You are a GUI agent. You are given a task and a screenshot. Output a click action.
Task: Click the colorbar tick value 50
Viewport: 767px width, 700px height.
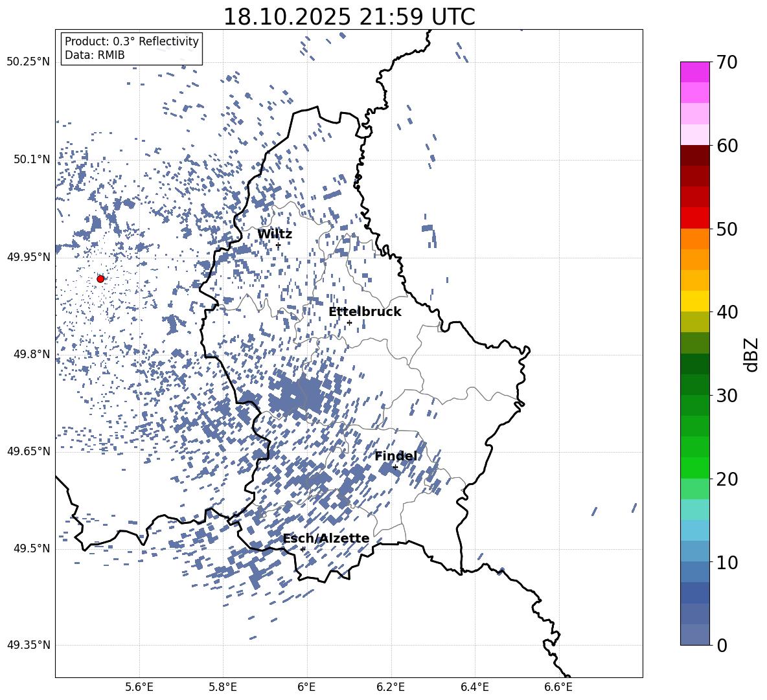coord(727,229)
